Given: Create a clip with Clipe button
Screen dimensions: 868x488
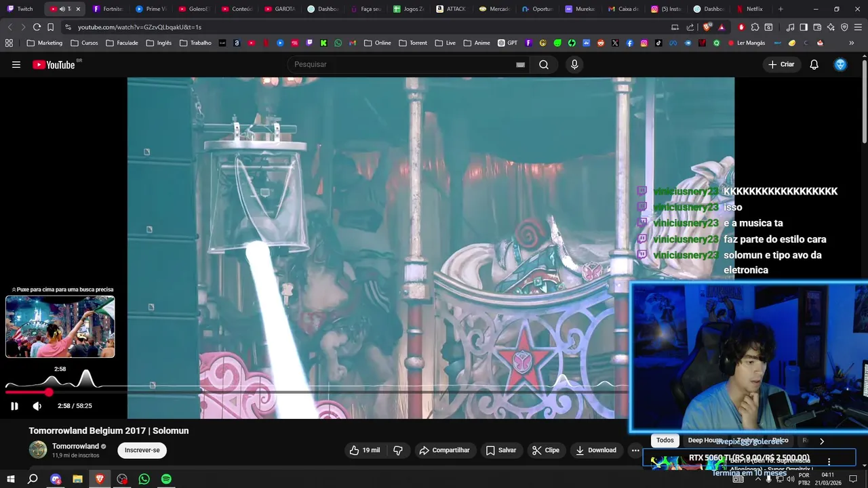Looking at the screenshot, I should (x=546, y=450).
